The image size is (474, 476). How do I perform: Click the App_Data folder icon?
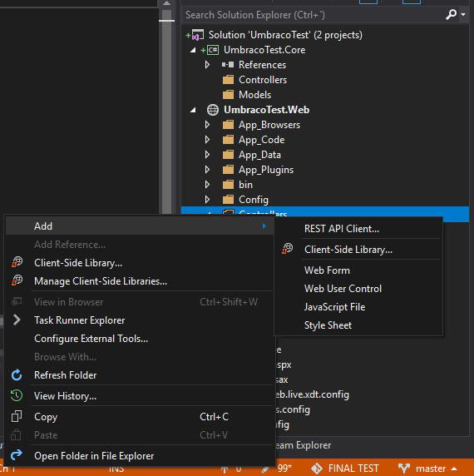coord(228,155)
